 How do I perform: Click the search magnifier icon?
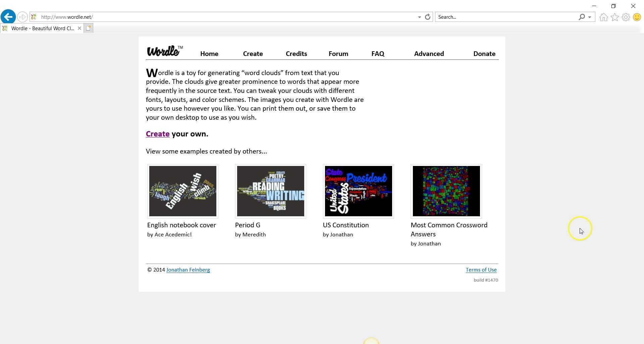582,17
